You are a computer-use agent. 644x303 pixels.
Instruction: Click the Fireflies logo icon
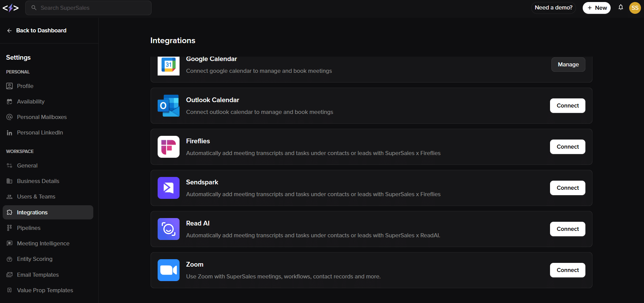click(168, 147)
